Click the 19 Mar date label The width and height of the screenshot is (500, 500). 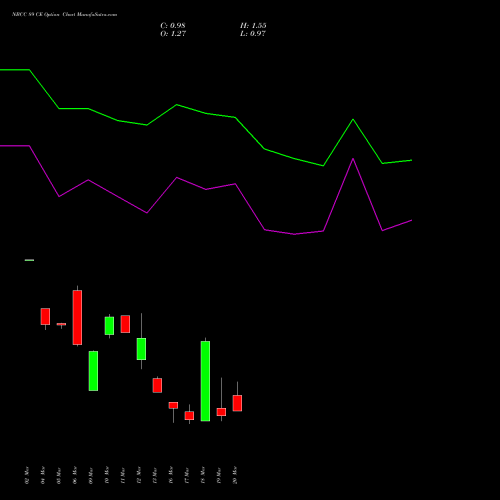(x=219, y=475)
